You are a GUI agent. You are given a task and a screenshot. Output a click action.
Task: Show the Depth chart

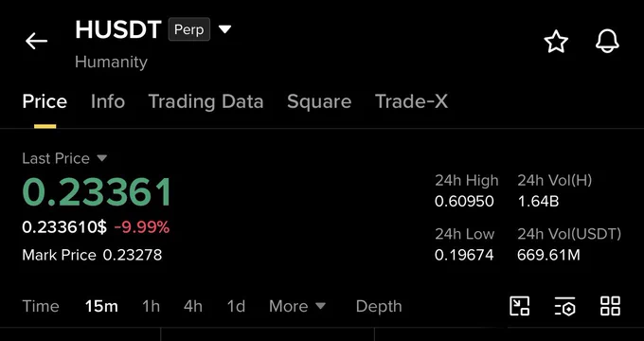[379, 307]
